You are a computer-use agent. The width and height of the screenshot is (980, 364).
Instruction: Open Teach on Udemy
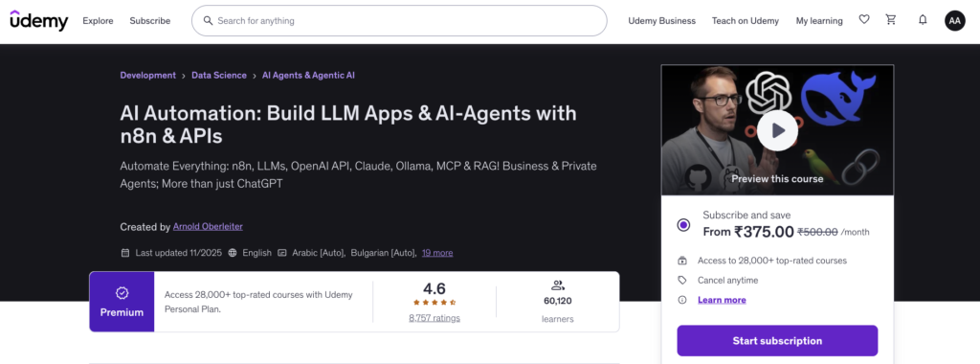[745, 21]
